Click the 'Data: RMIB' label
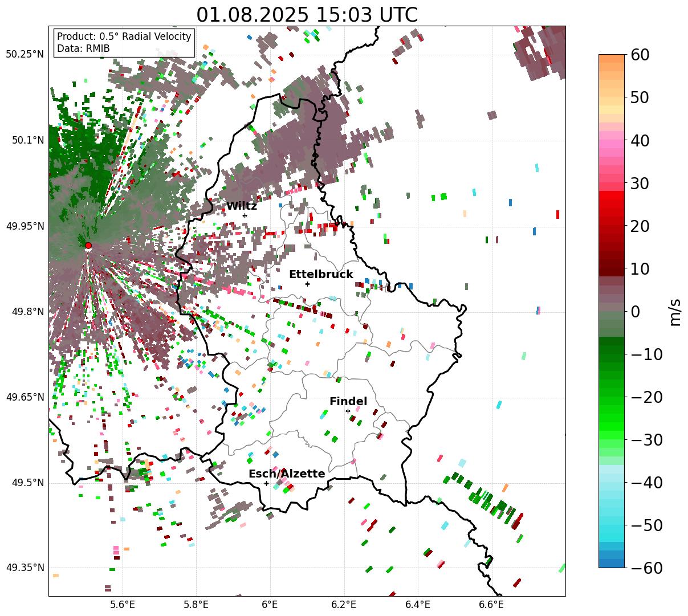The width and height of the screenshot is (688, 616). (x=83, y=49)
